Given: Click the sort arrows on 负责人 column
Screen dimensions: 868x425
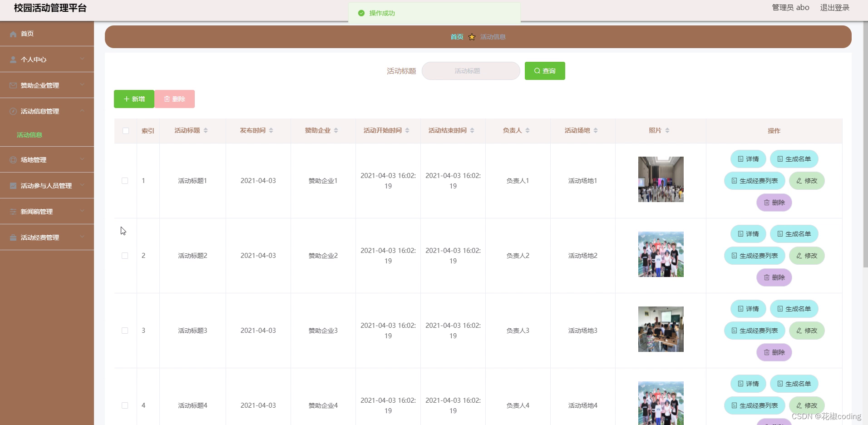Looking at the screenshot, I should (x=528, y=131).
